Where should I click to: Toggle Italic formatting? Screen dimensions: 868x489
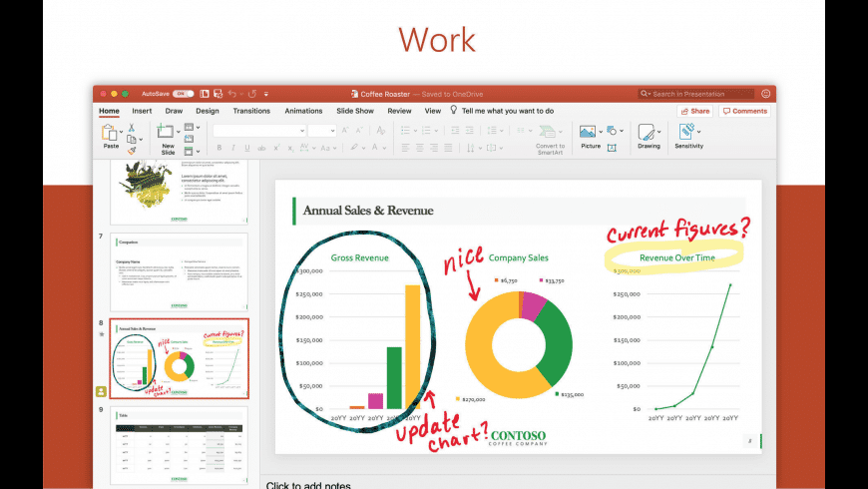pos(233,148)
